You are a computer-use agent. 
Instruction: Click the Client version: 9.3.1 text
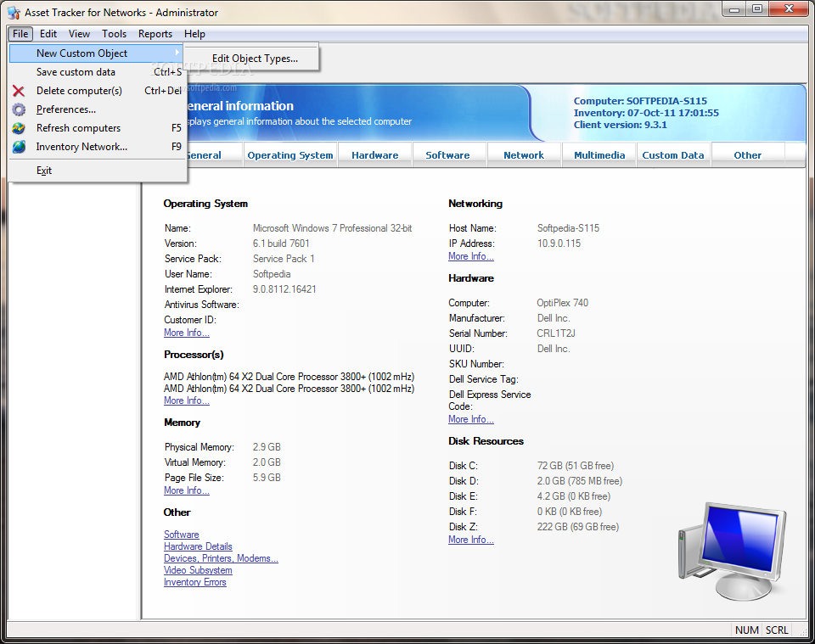(620, 126)
